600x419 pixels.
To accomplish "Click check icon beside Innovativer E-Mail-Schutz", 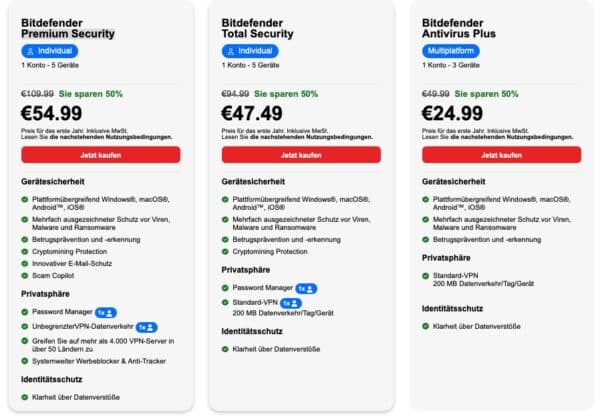I will (25, 264).
